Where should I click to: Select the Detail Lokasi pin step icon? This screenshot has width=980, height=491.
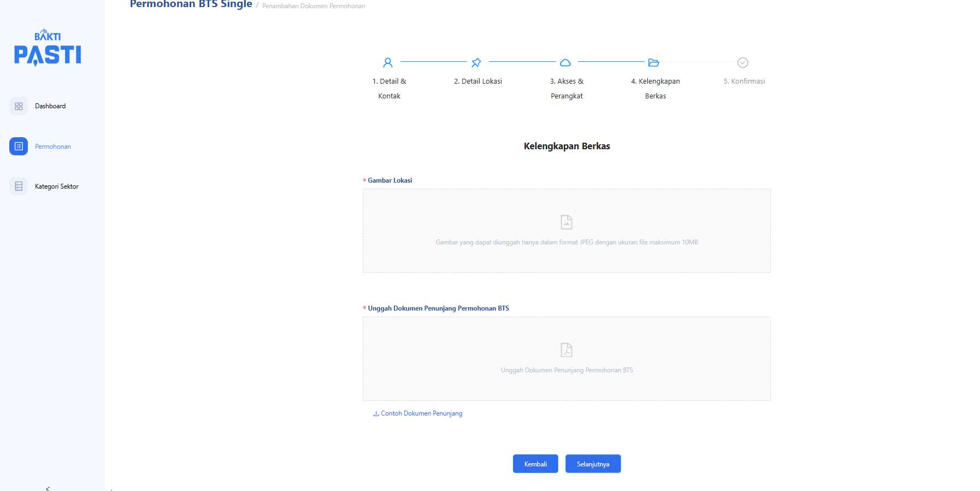[476, 63]
